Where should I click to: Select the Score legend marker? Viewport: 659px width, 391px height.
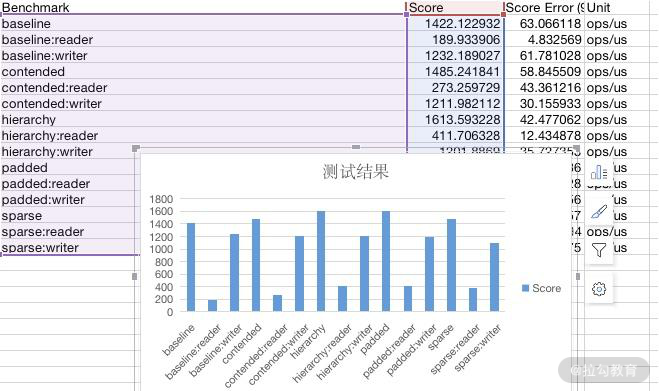(525, 288)
